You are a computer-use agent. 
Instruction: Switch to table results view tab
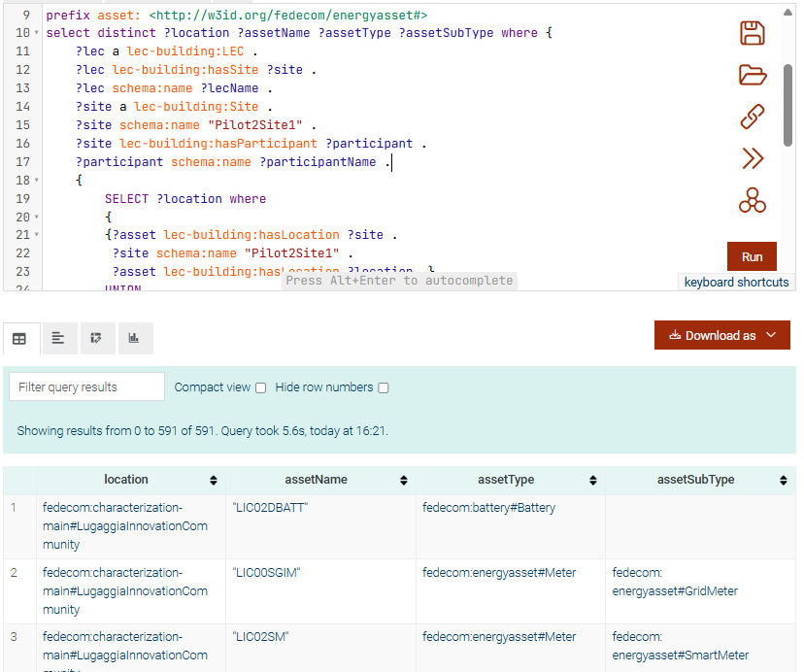pos(19,339)
